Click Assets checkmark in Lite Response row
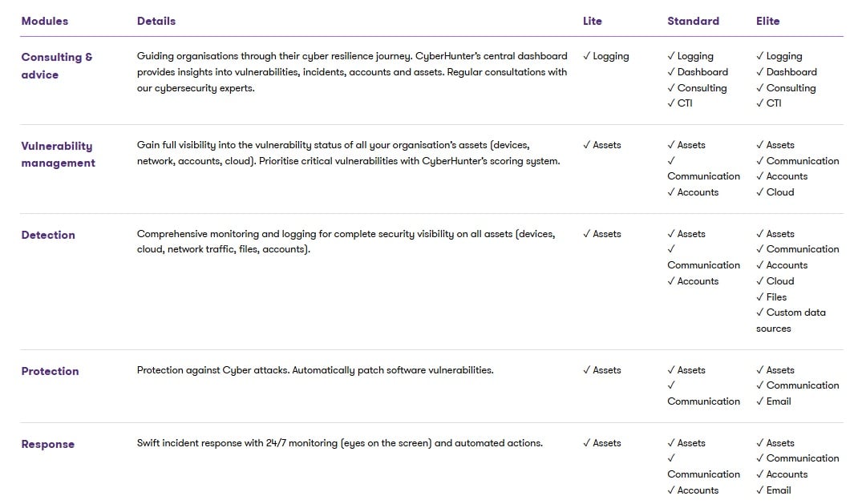 [602, 443]
